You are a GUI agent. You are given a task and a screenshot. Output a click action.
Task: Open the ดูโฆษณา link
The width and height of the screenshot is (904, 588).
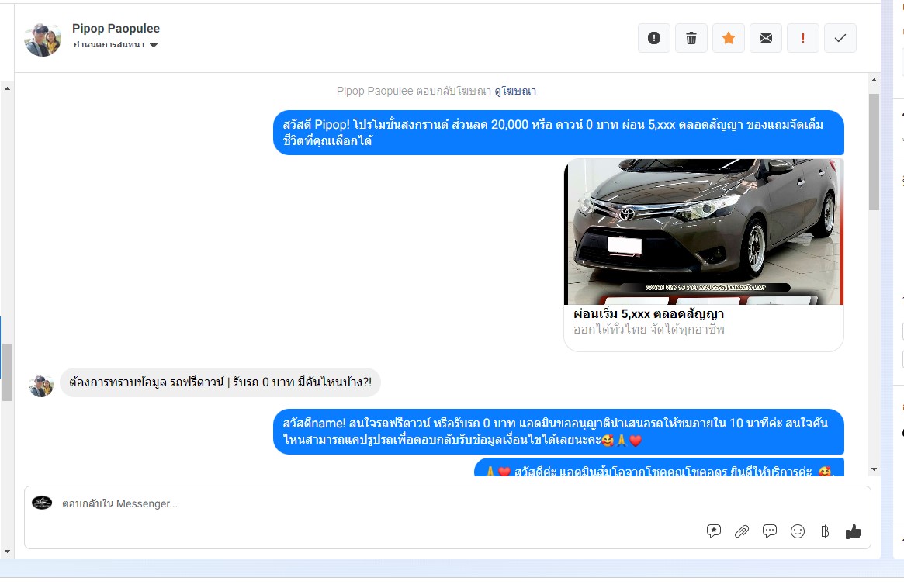[x=514, y=91]
